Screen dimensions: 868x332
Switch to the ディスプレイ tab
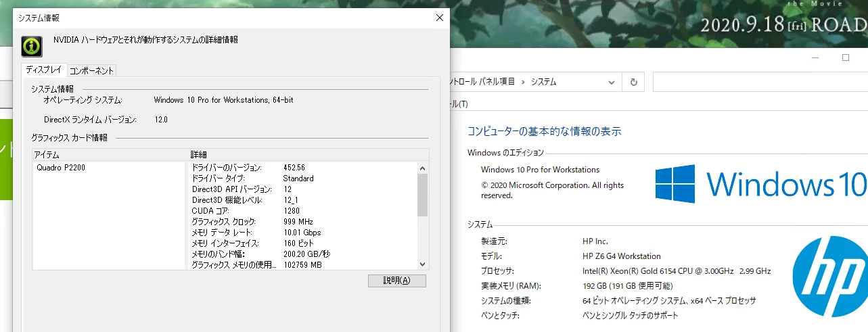(44, 70)
